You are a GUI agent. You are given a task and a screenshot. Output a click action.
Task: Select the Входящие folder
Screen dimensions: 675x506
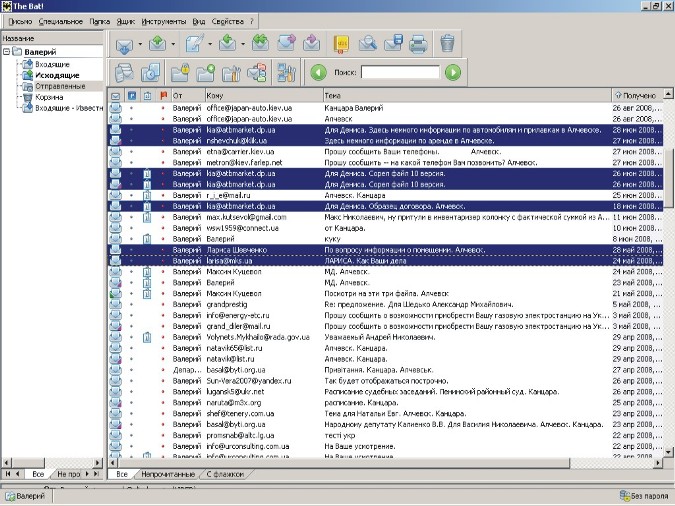tap(52, 64)
